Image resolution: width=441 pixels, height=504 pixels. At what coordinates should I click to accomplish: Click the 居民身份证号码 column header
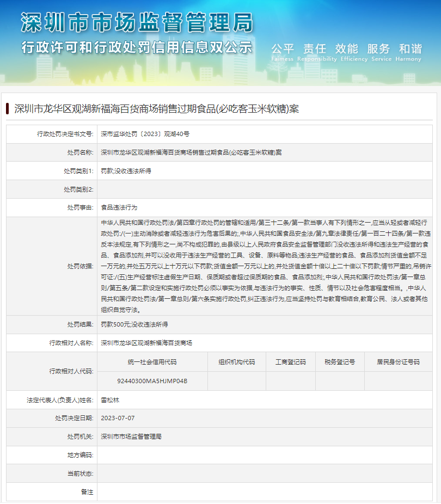tap(398, 362)
